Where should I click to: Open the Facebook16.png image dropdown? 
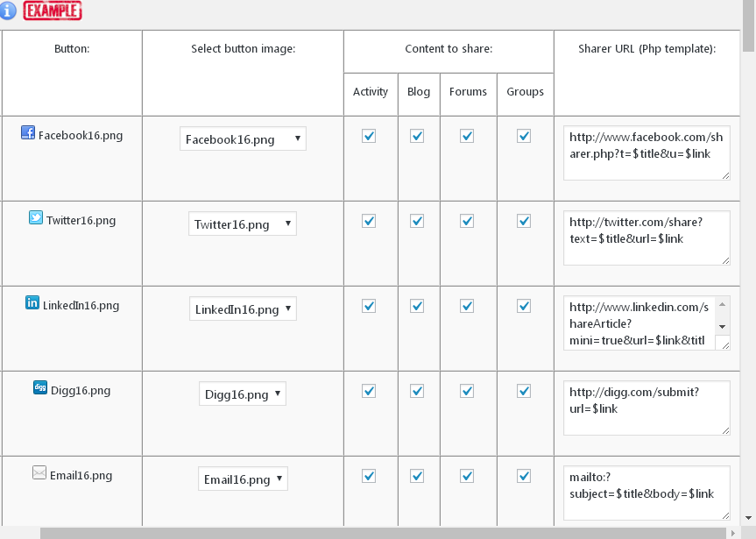(x=243, y=138)
